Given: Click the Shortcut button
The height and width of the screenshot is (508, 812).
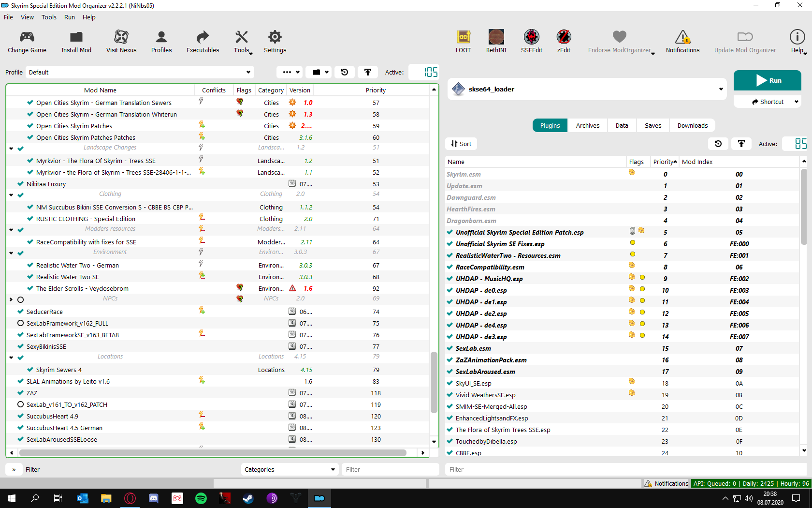Looking at the screenshot, I should click(x=768, y=102).
